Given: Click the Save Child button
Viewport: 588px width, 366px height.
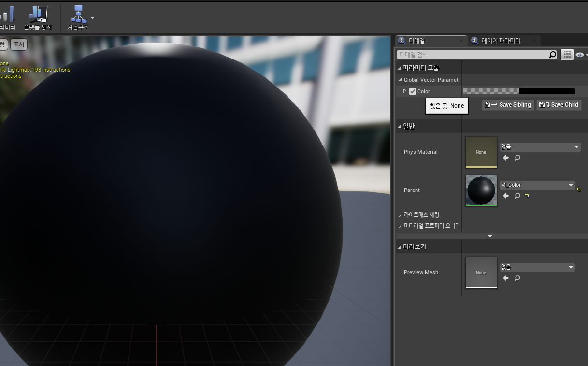Looking at the screenshot, I should [559, 105].
